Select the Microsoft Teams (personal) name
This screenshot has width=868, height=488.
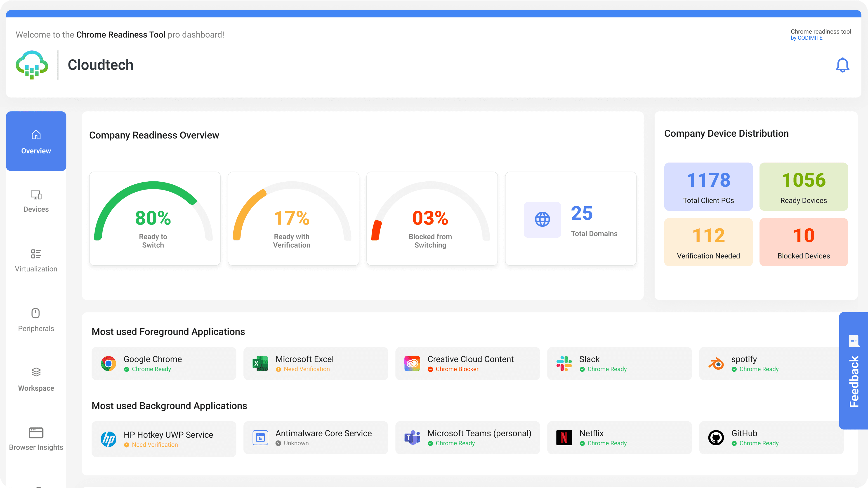click(x=479, y=434)
